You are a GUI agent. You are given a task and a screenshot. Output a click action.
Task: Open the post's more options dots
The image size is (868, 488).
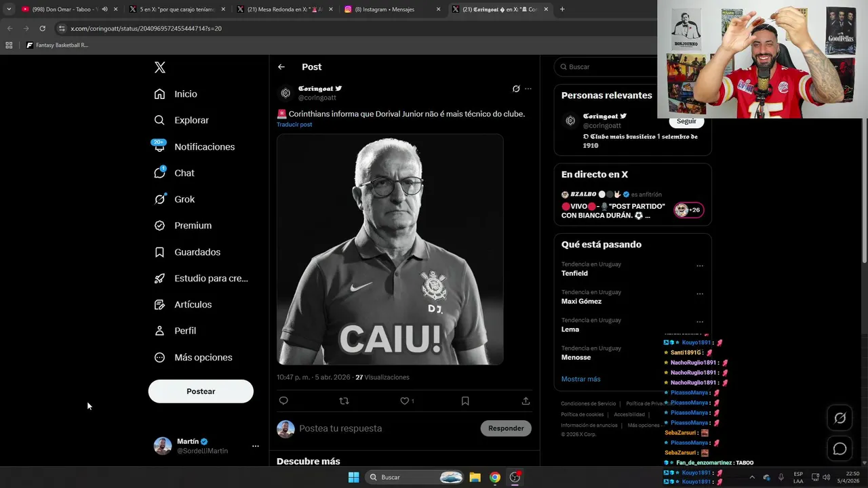click(x=528, y=89)
